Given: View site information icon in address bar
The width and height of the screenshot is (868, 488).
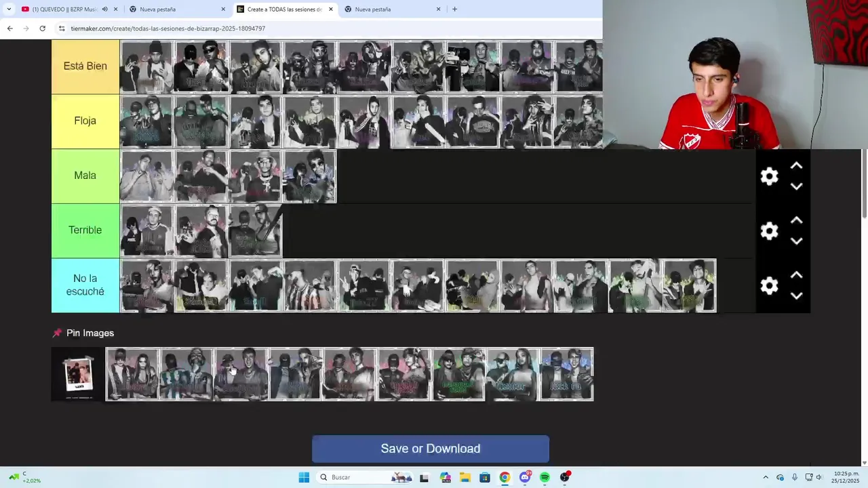Looking at the screenshot, I should pyautogui.click(x=62, y=28).
